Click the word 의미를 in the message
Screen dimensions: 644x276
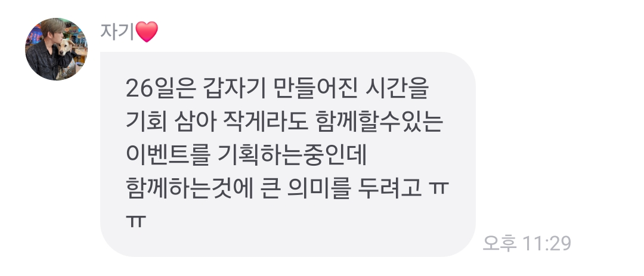320,190
